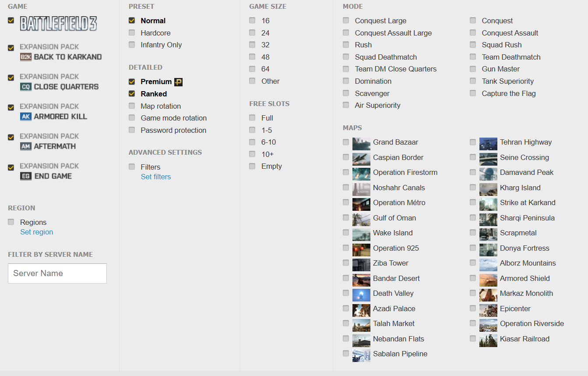Tick the Infantry Only preset checkbox
588x376 pixels.
click(132, 44)
